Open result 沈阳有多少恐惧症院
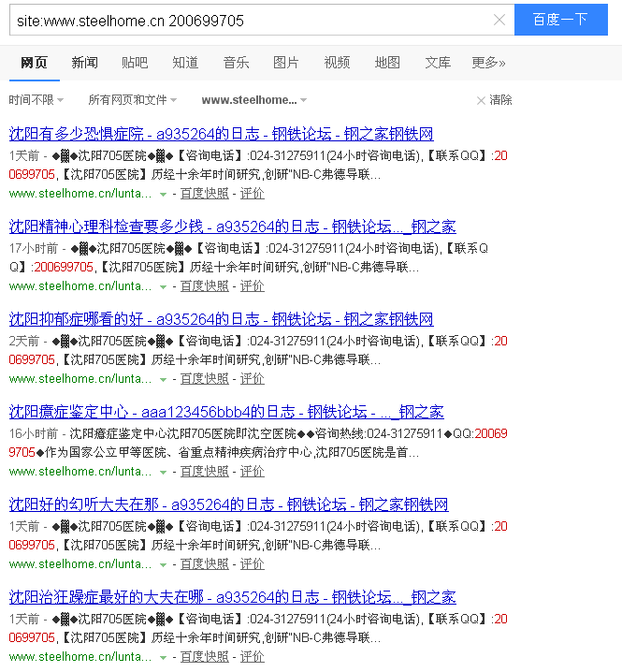Image resolution: width=622 pixels, height=672 pixels. (x=221, y=134)
